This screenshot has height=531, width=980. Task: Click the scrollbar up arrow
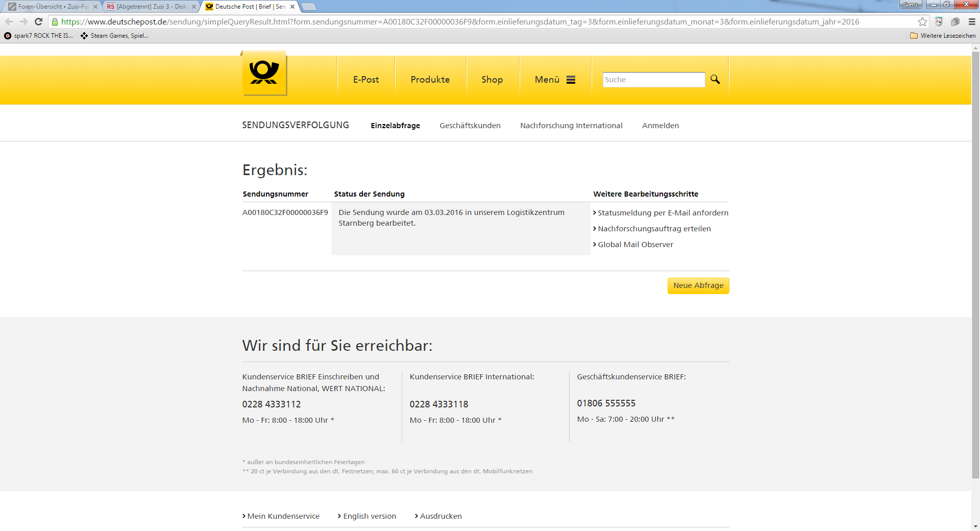(975, 48)
